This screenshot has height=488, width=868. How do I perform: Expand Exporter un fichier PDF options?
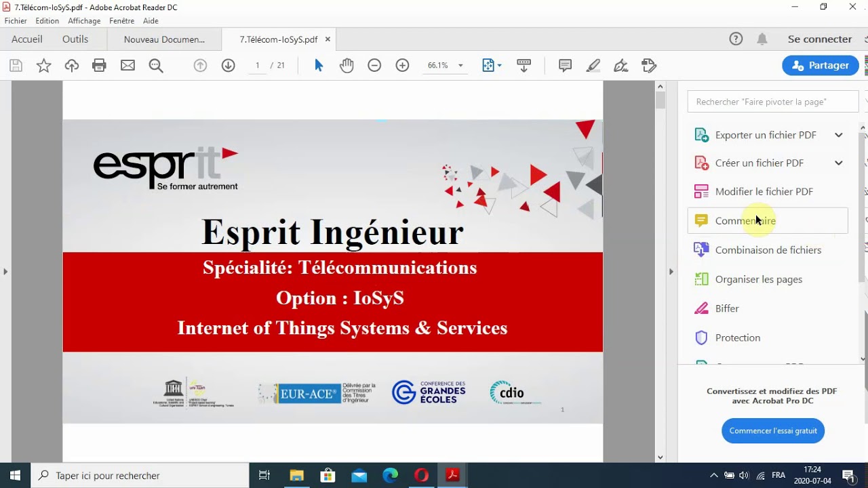839,135
